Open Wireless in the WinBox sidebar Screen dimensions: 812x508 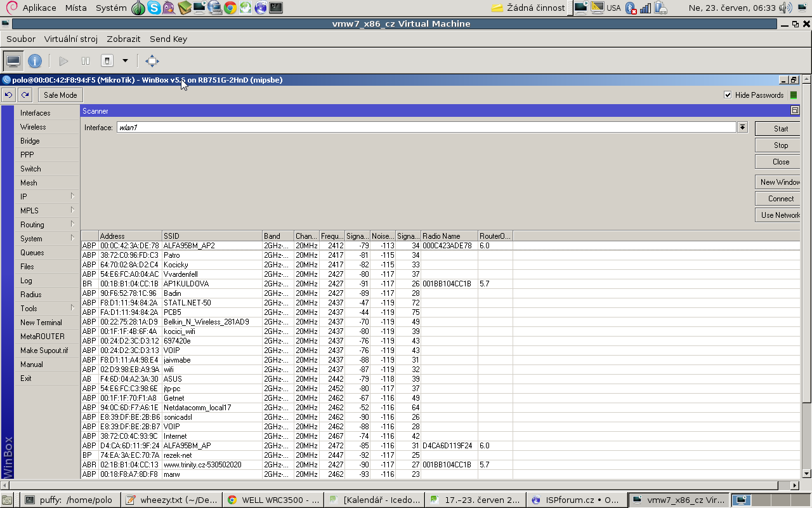pyautogui.click(x=47, y=127)
